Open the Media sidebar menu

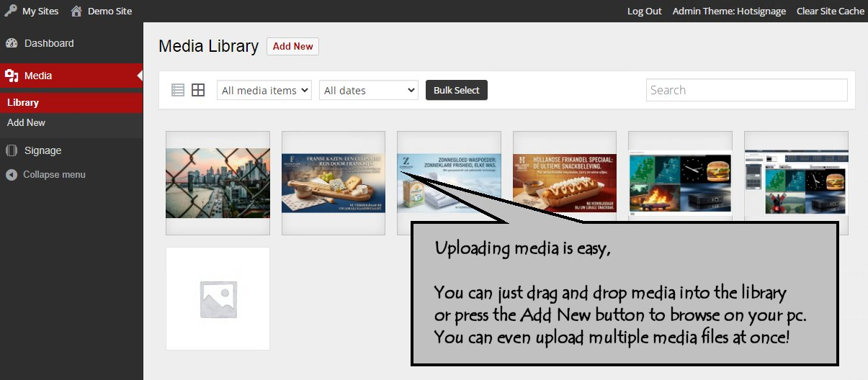(x=71, y=76)
